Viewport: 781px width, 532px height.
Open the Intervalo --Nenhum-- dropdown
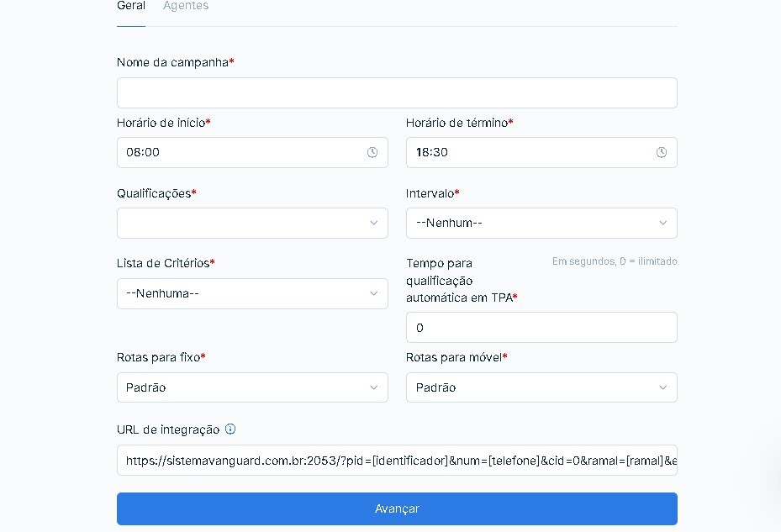point(541,224)
